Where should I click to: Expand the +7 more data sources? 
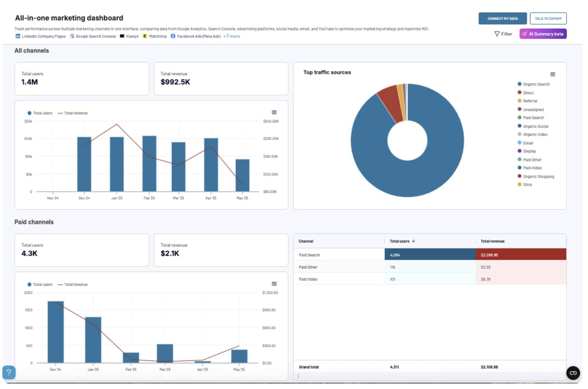pos(232,36)
